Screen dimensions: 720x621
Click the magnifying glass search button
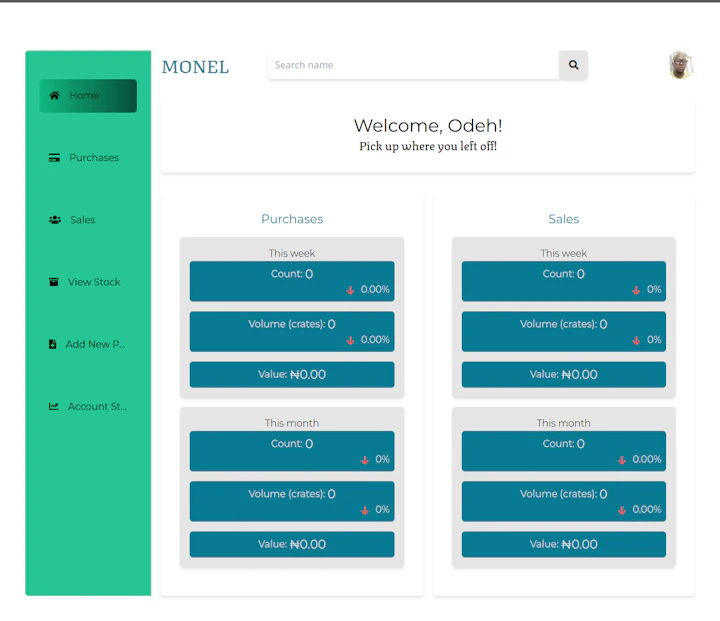pyautogui.click(x=573, y=65)
